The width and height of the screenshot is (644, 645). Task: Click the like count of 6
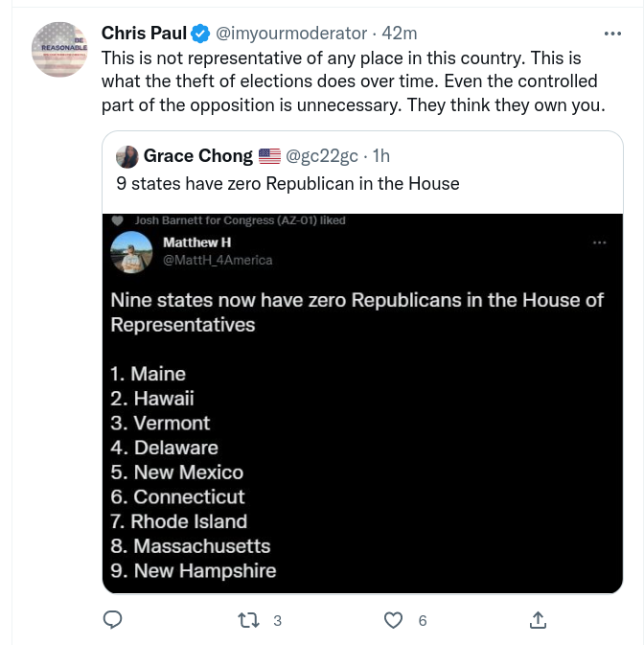tap(422, 621)
